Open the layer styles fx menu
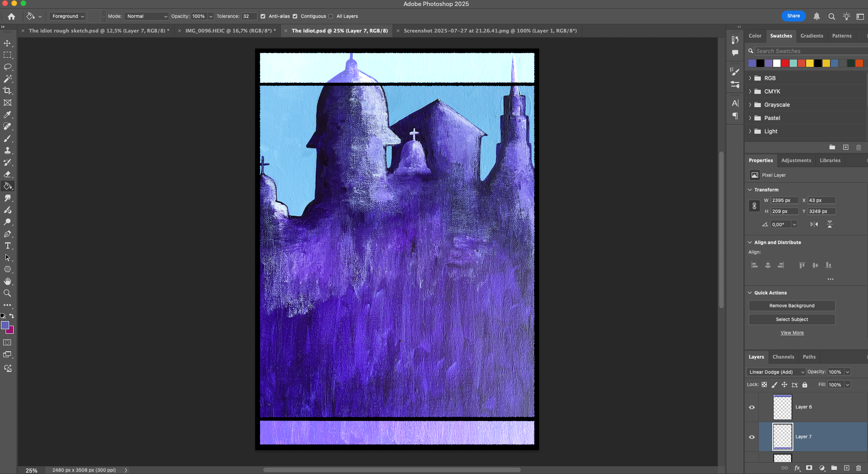Screen dimensions: 868x474 [x=797, y=468]
